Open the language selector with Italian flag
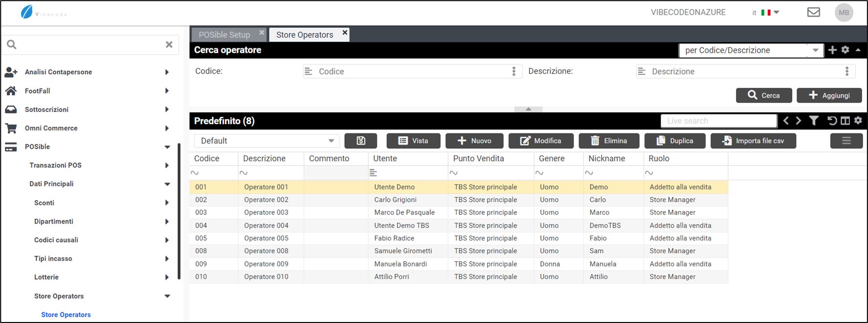 click(x=766, y=13)
